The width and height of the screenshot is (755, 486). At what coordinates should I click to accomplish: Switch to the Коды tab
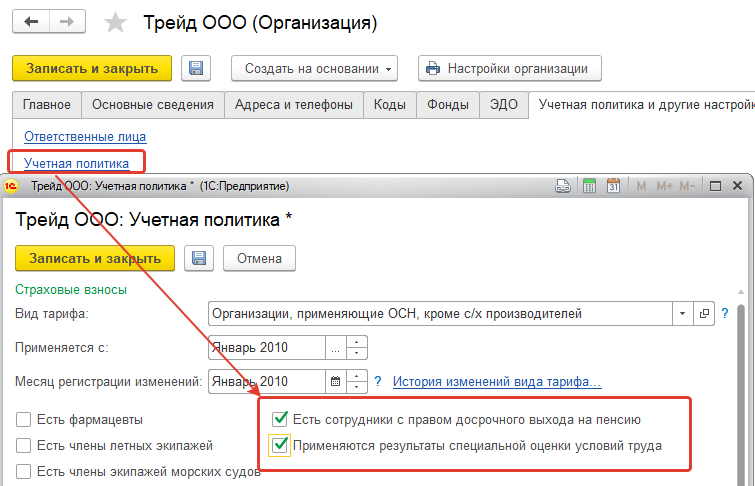click(x=390, y=105)
